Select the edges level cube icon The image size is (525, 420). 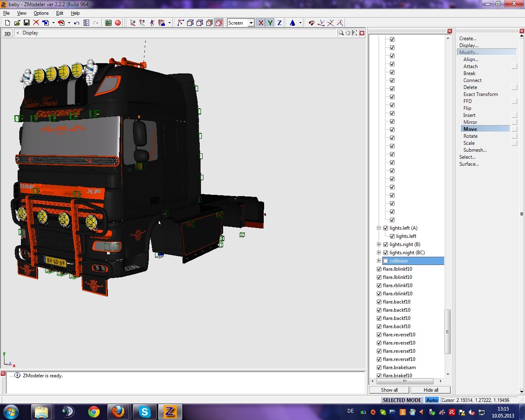pyautogui.click(x=190, y=23)
